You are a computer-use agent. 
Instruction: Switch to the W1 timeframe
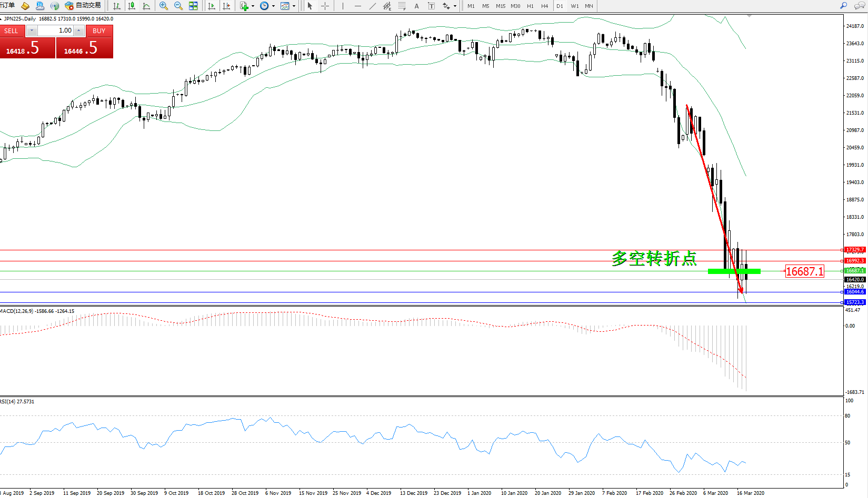pos(574,6)
